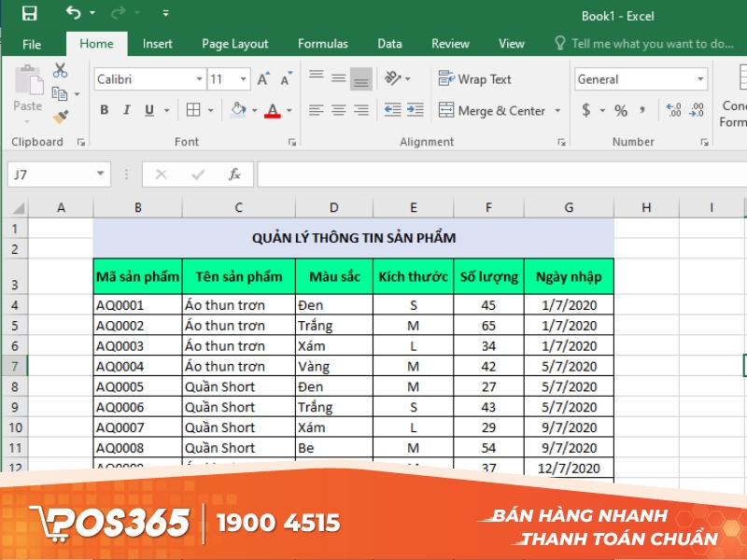Screen dimensions: 747x560
Task: Click the Undo arrow icon
Action: [x=74, y=13]
